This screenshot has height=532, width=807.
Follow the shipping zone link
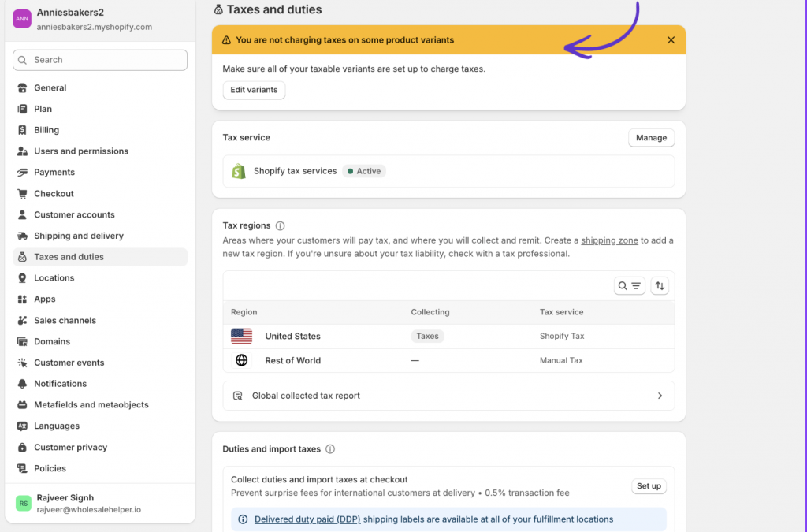[609, 240]
